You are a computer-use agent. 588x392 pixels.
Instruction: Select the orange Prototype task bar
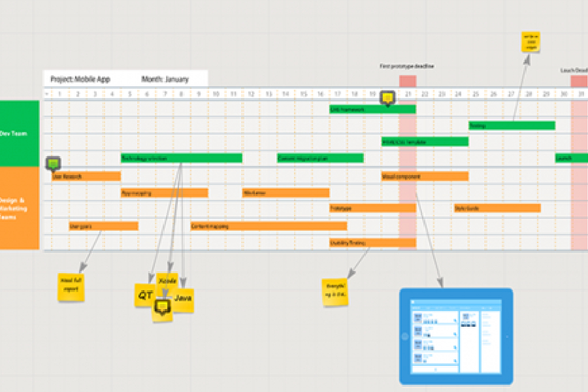372,208
